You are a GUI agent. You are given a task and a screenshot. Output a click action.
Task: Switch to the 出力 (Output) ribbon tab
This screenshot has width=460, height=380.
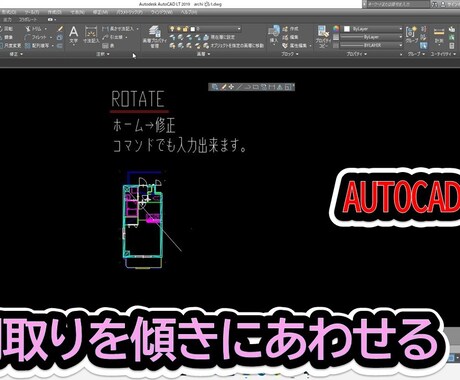click(x=7, y=20)
